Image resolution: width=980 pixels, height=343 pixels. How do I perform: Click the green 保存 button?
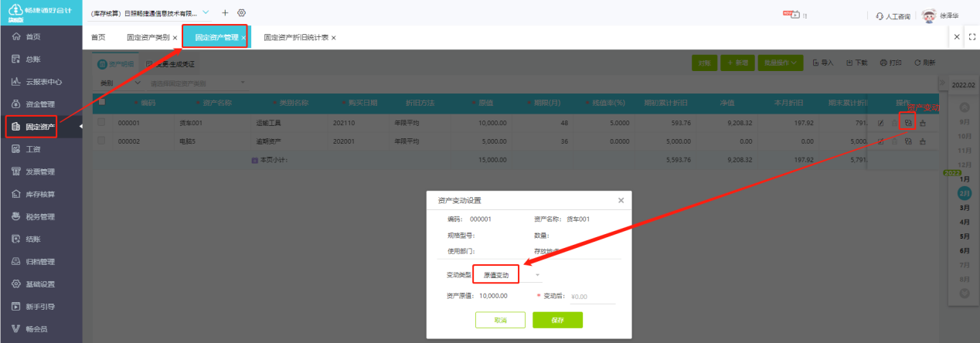pos(557,320)
